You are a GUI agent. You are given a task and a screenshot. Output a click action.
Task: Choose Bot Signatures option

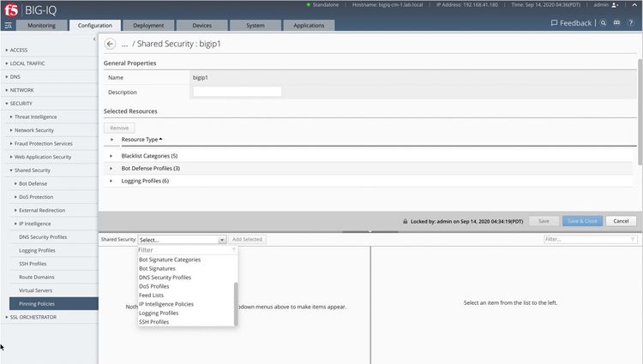(157, 269)
